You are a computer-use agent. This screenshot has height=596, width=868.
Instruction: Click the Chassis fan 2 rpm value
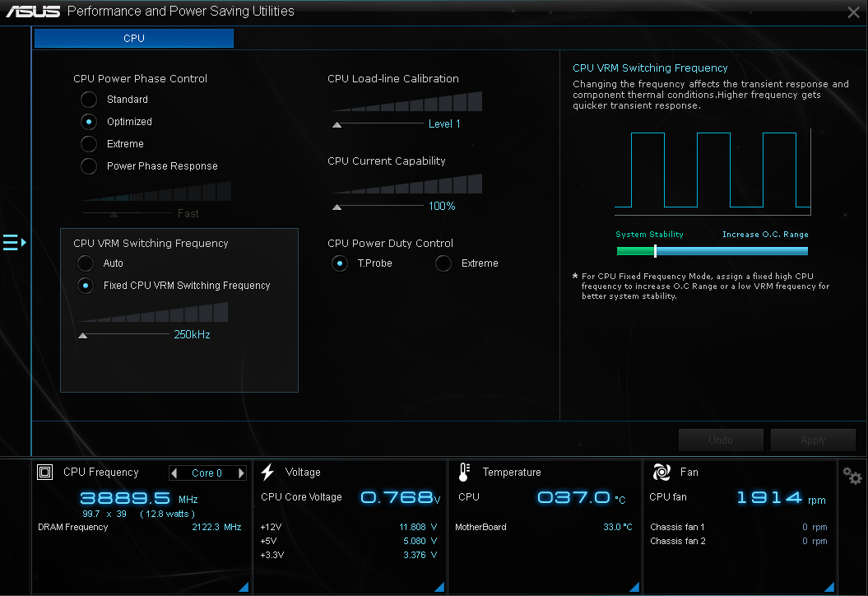815,541
